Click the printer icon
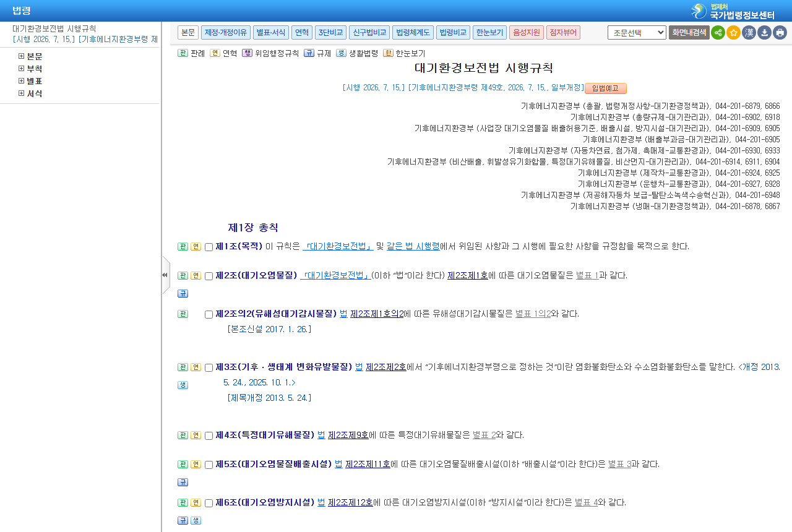This screenshot has width=792, height=532. click(780, 33)
